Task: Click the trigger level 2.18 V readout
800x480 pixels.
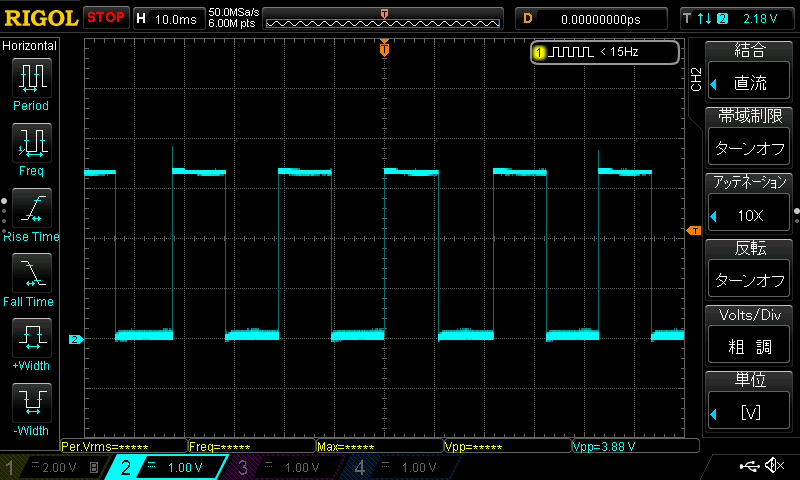Action: coord(760,19)
